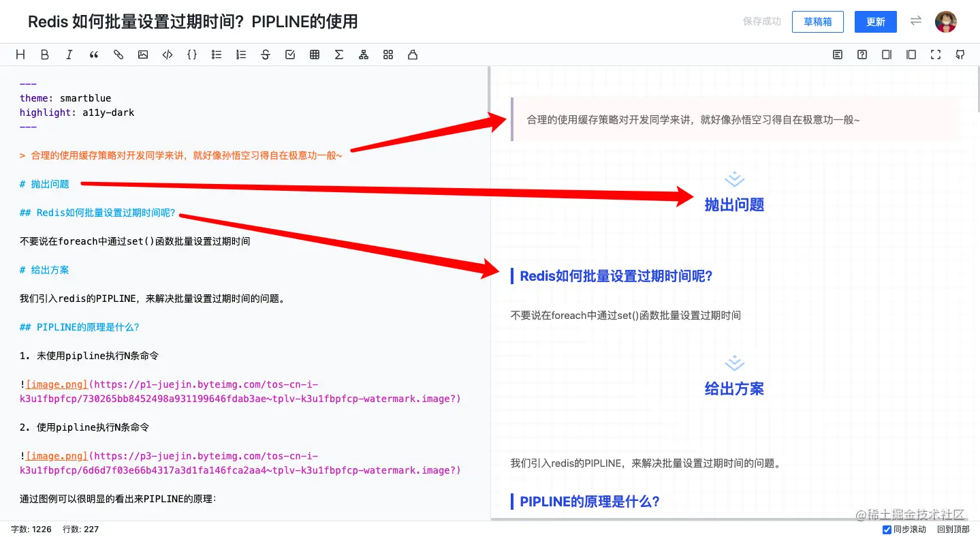Image resolution: width=980 pixels, height=537 pixels.
Task: Insert an unordered bullet list
Action: (217, 55)
